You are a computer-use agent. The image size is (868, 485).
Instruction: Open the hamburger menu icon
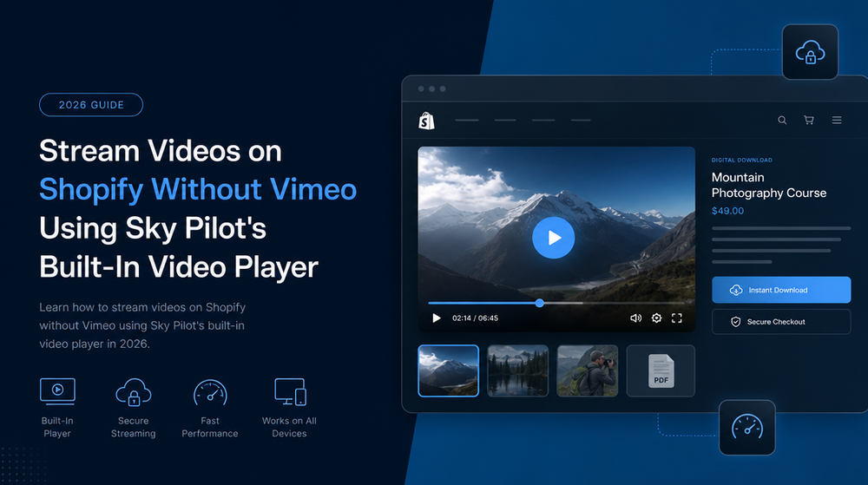click(x=837, y=120)
